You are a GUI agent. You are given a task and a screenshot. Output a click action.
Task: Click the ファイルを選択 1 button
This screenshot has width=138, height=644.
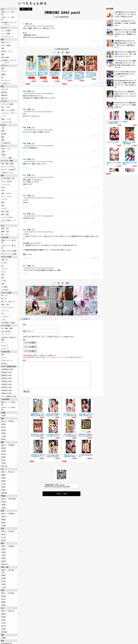30,343
